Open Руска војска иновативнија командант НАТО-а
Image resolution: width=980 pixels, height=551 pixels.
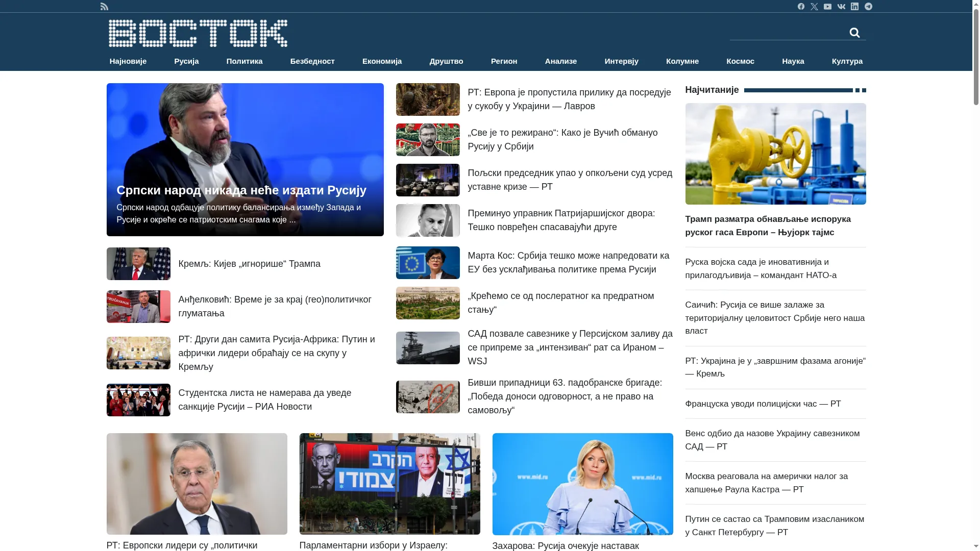[x=761, y=269]
